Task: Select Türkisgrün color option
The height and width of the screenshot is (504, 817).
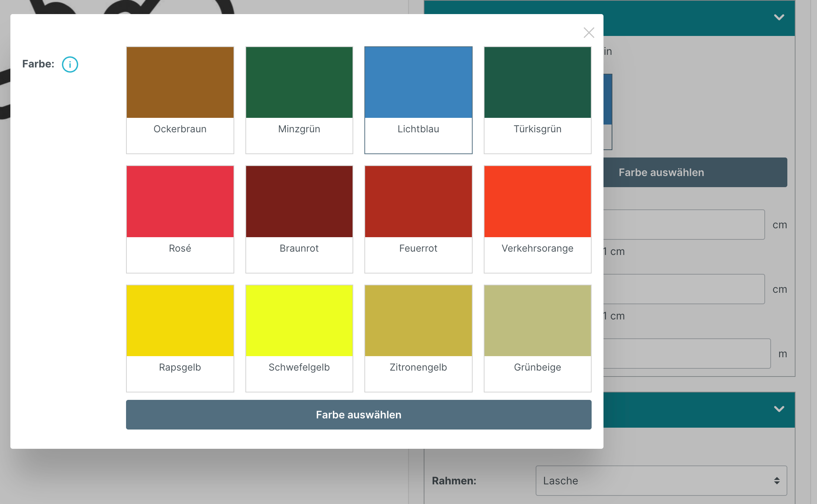Action: (537, 100)
